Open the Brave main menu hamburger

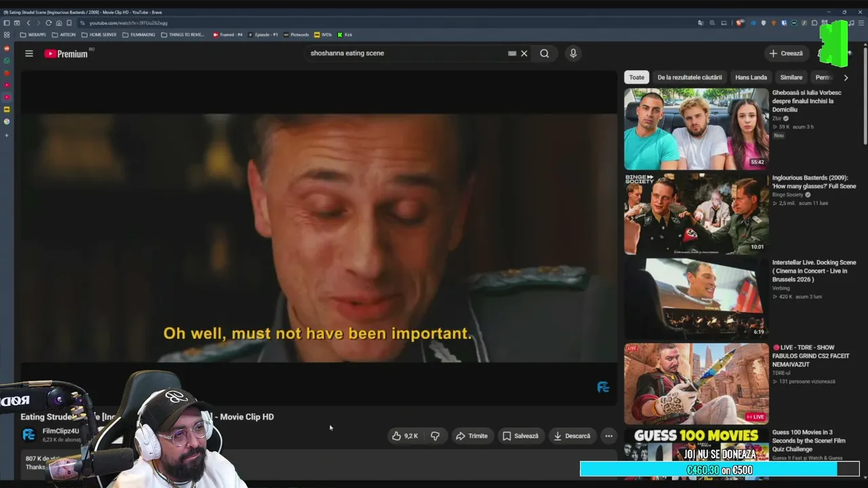(862, 23)
